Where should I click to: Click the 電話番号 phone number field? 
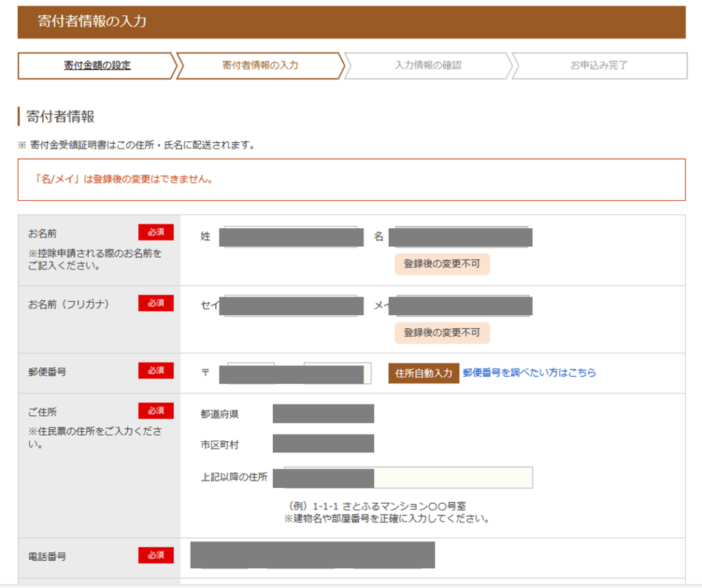click(312, 555)
